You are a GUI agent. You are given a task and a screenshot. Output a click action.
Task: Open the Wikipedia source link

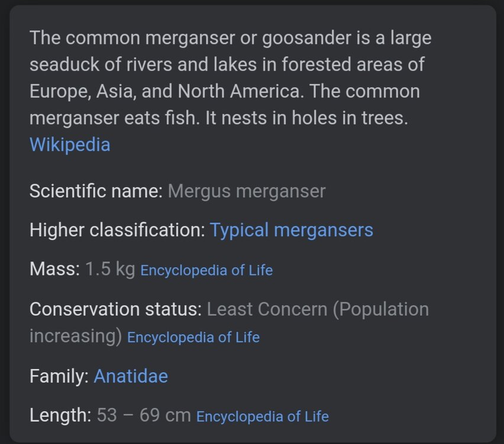[70, 144]
